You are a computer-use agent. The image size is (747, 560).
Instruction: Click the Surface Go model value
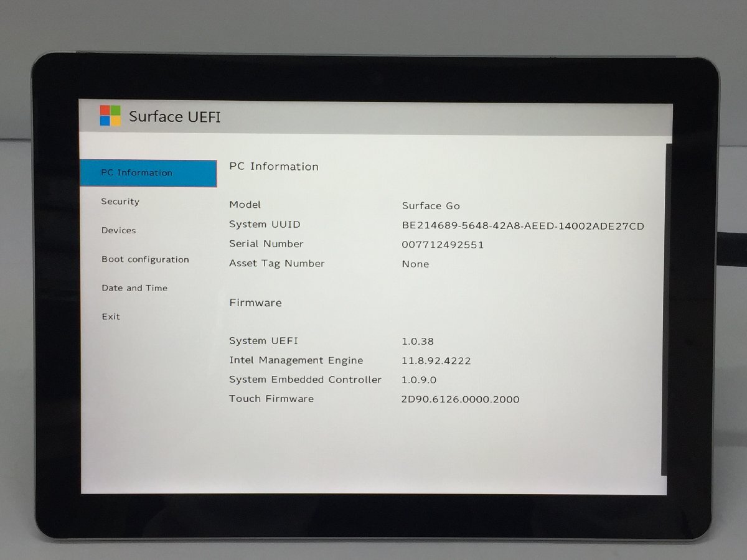click(x=431, y=206)
